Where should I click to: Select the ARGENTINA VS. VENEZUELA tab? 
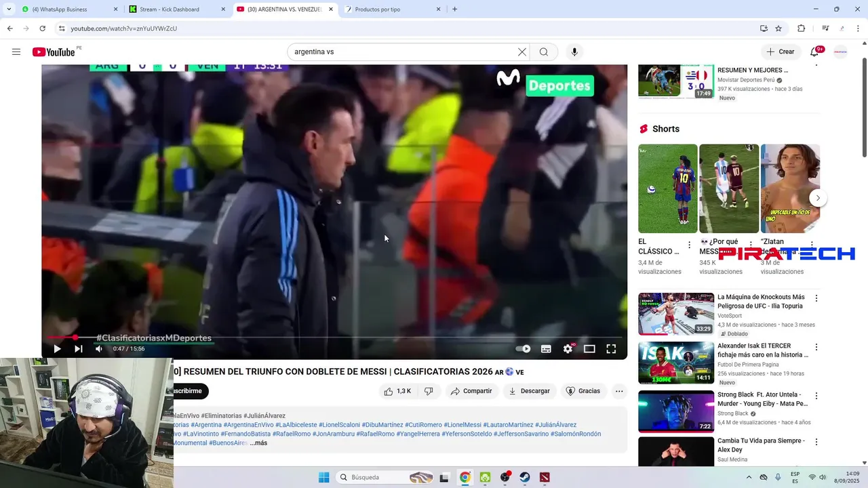click(x=285, y=9)
